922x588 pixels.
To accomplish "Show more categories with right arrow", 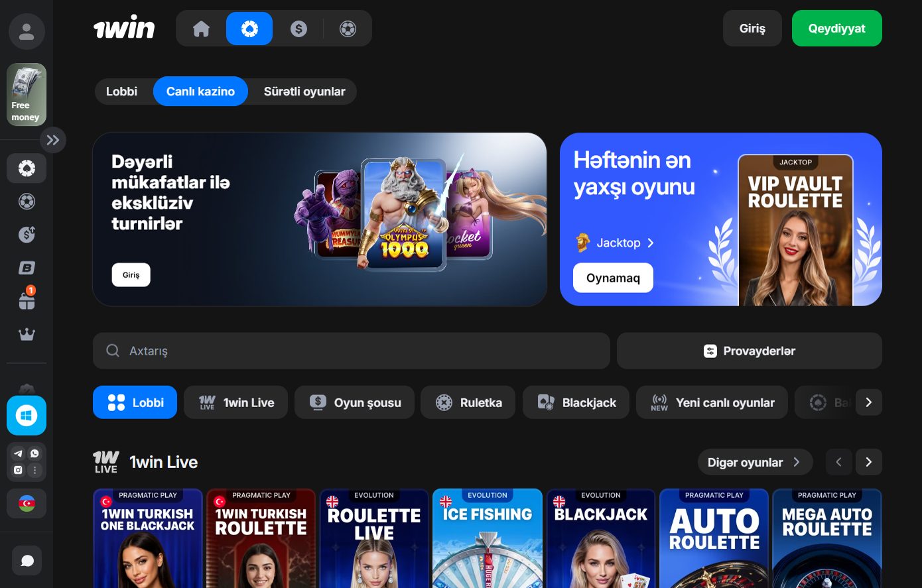I will pos(869,402).
